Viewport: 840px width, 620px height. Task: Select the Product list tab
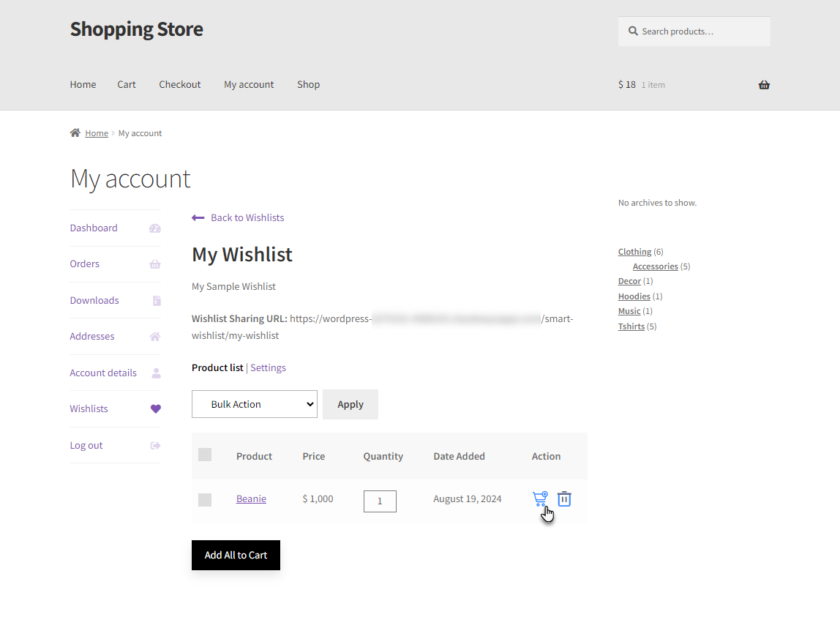click(217, 367)
